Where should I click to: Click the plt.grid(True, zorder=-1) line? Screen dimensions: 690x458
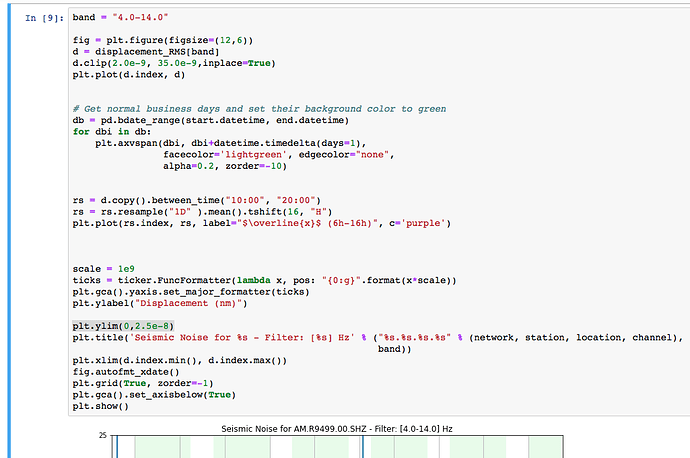[x=143, y=383]
